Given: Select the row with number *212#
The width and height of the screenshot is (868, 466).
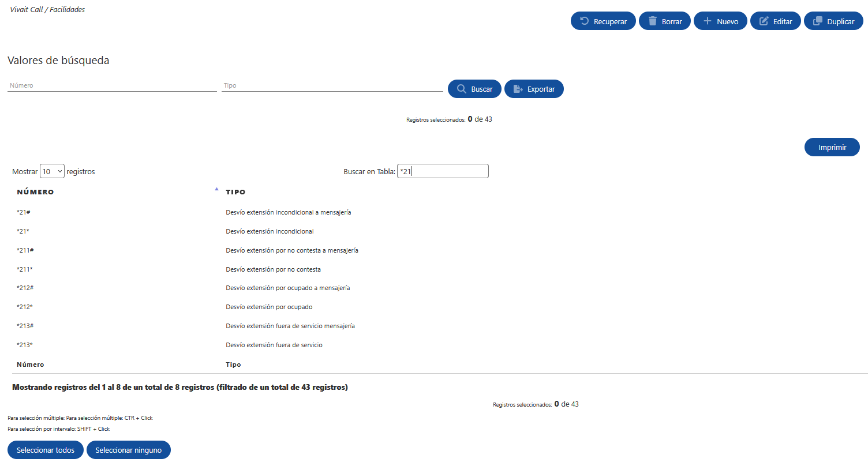Looking at the screenshot, I should pos(439,288).
